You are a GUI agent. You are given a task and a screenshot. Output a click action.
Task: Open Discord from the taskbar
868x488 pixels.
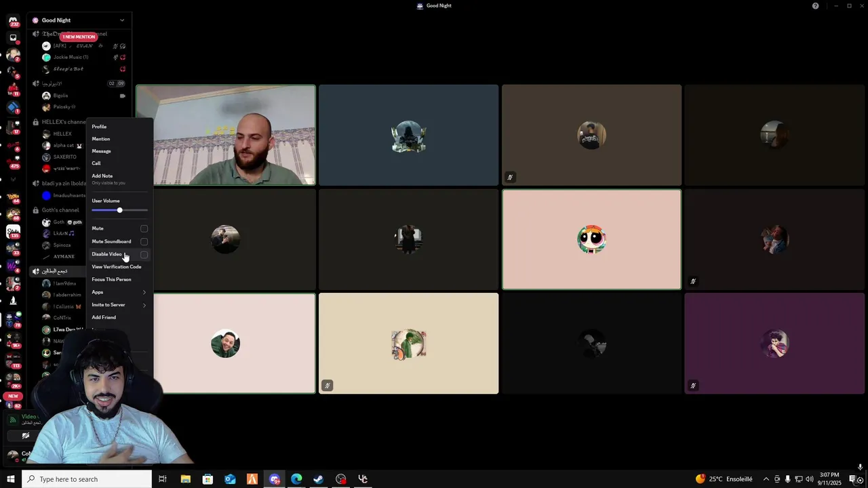coord(274,479)
